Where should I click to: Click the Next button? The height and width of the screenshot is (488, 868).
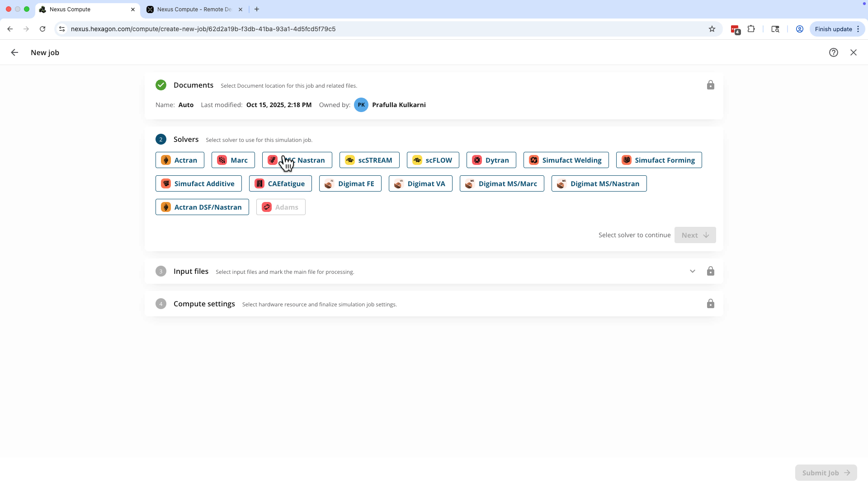click(x=695, y=235)
